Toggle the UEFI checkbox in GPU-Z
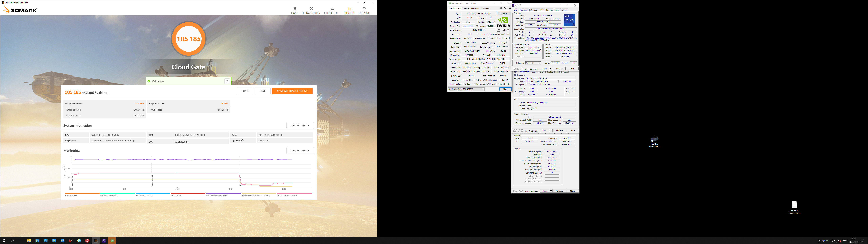Image resolution: width=868 pixels, height=244 pixels. tap(503, 30)
